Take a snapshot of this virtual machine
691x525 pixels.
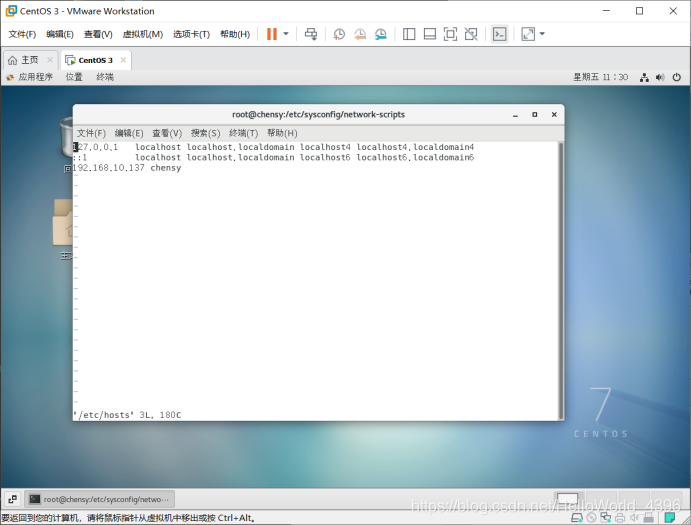339,34
